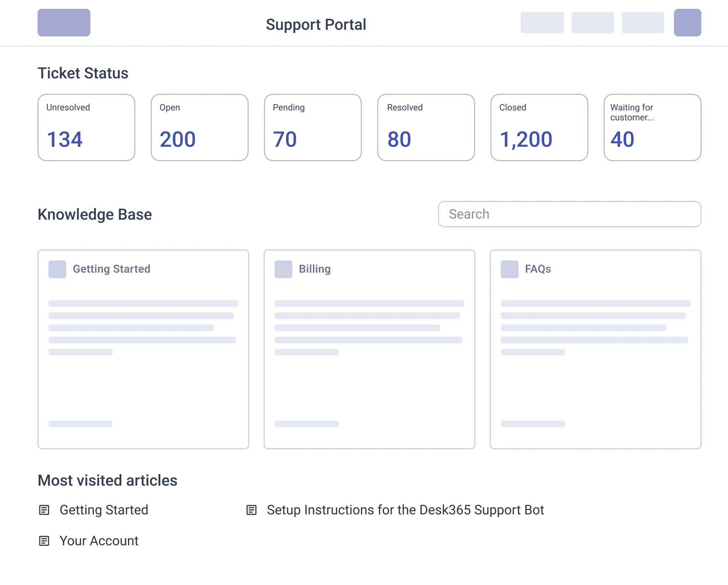Open the Waiting for customer tickets card
This screenshot has height=585, width=728.
point(653,127)
